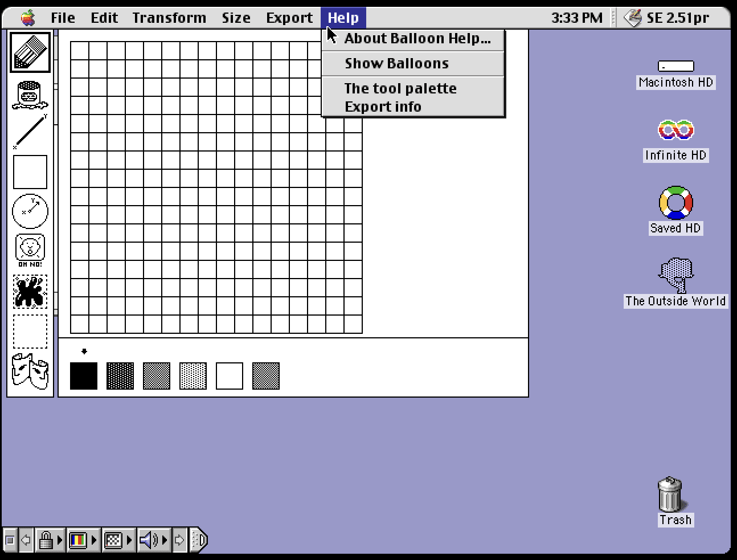The image size is (737, 560).
Task: Select the circle drawing tool
Action: (x=30, y=211)
